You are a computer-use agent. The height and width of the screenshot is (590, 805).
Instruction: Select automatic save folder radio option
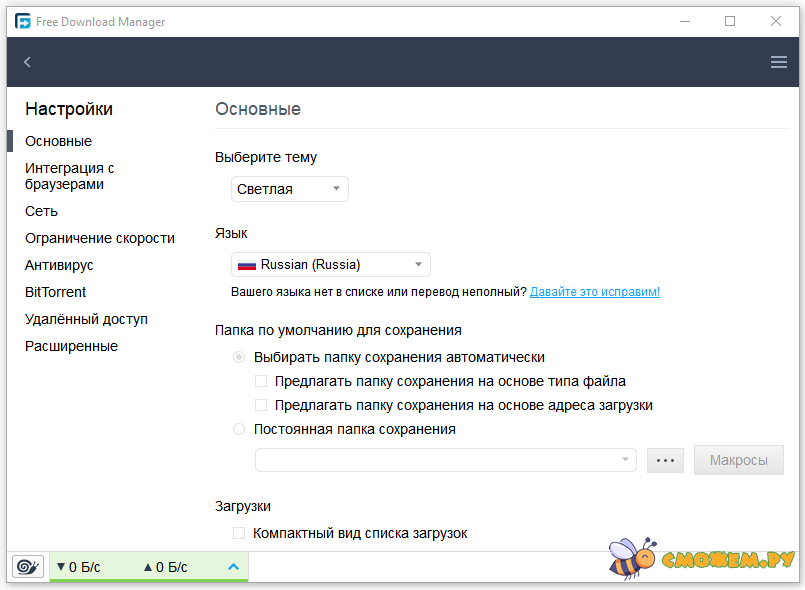coord(239,357)
